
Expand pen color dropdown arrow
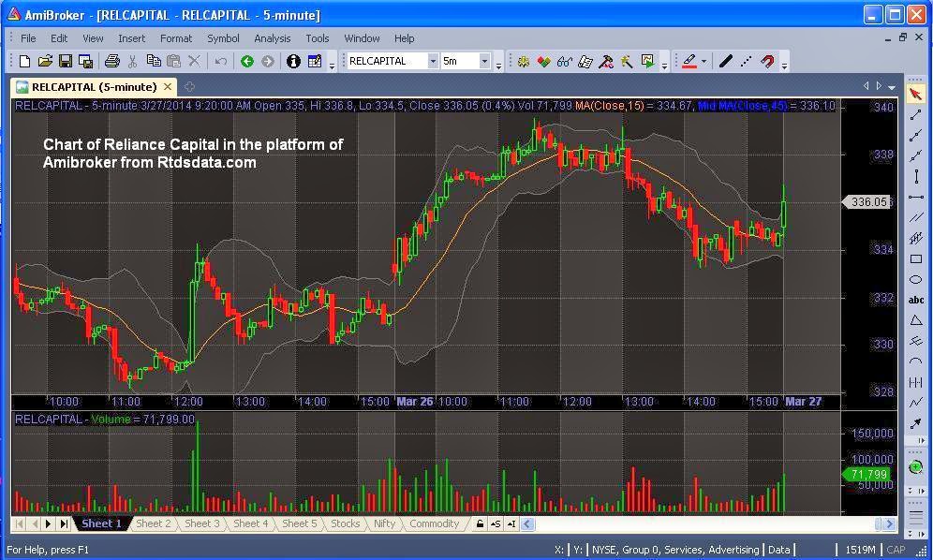point(703,61)
